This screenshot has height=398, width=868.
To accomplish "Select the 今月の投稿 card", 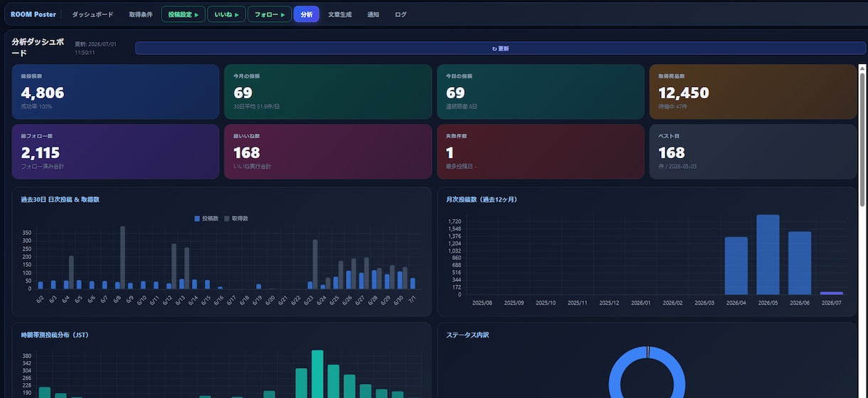I will [x=328, y=92].
